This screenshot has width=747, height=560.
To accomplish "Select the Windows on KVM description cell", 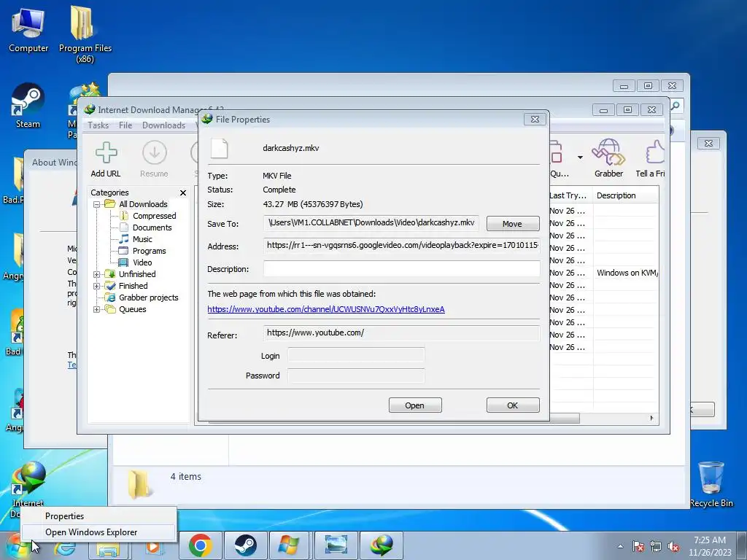I will (627, 273).
